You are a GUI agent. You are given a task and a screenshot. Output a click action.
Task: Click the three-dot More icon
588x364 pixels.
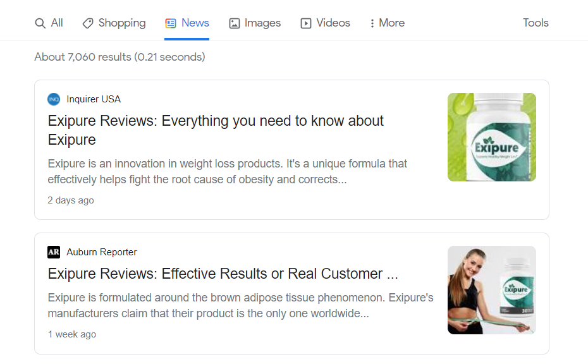point(372,23)
